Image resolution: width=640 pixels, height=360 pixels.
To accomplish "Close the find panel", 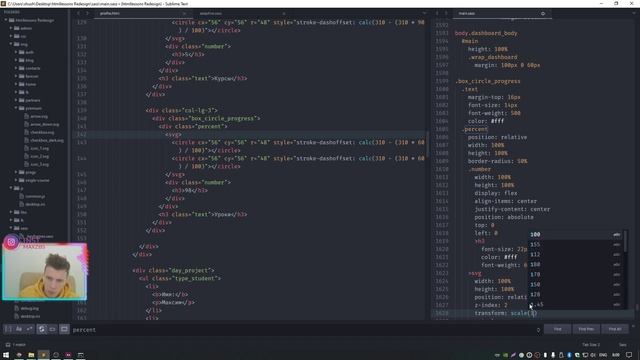I will 633,326.
